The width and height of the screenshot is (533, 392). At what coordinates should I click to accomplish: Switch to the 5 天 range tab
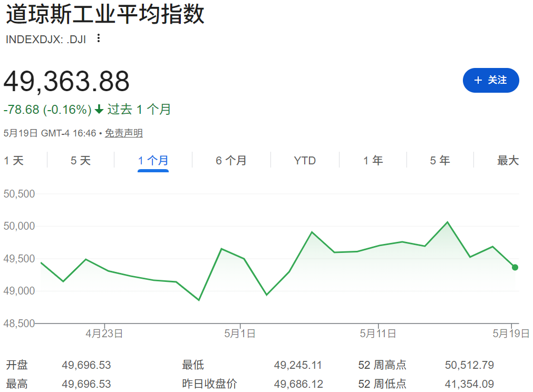pos(81,160)
